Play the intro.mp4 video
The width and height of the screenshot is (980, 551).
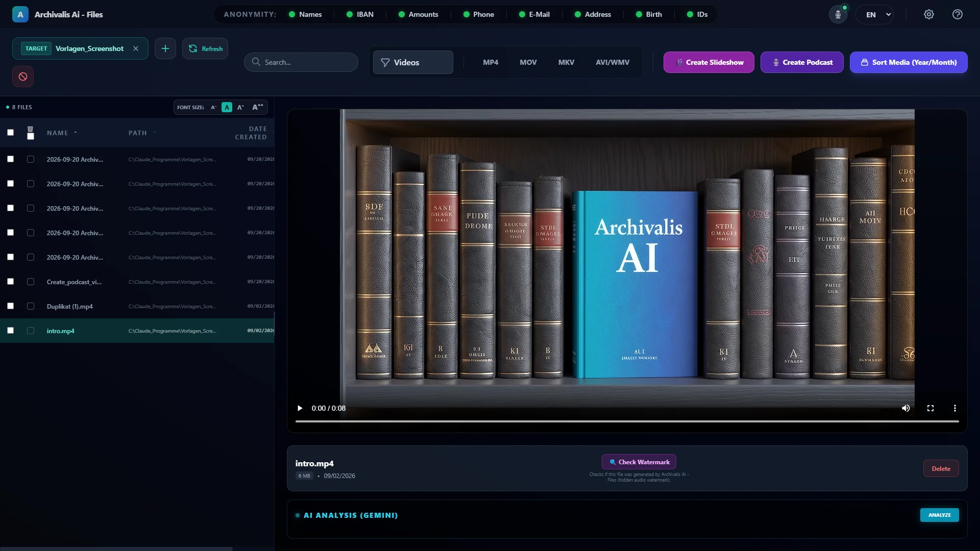coord(300,408)
